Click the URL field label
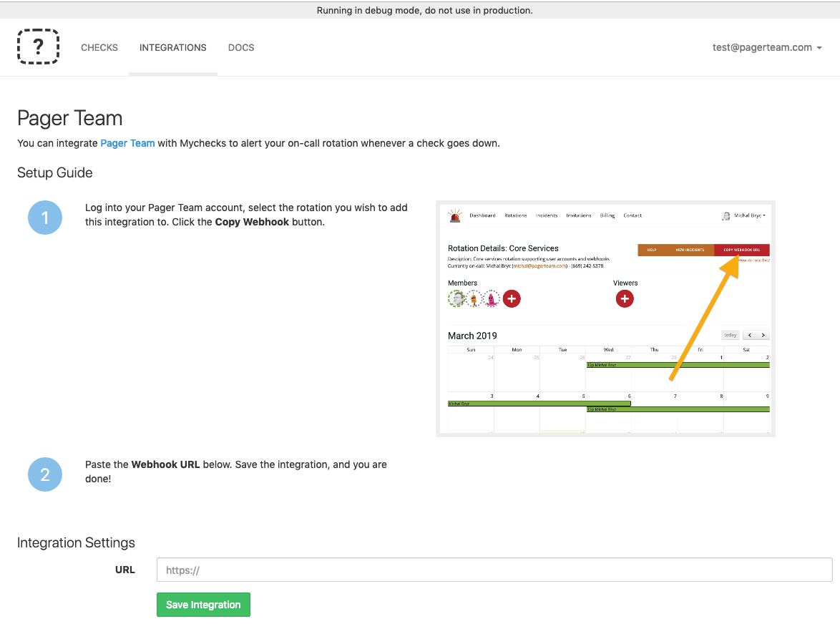This screenshot has width=840, height=634. pos(124,570)
